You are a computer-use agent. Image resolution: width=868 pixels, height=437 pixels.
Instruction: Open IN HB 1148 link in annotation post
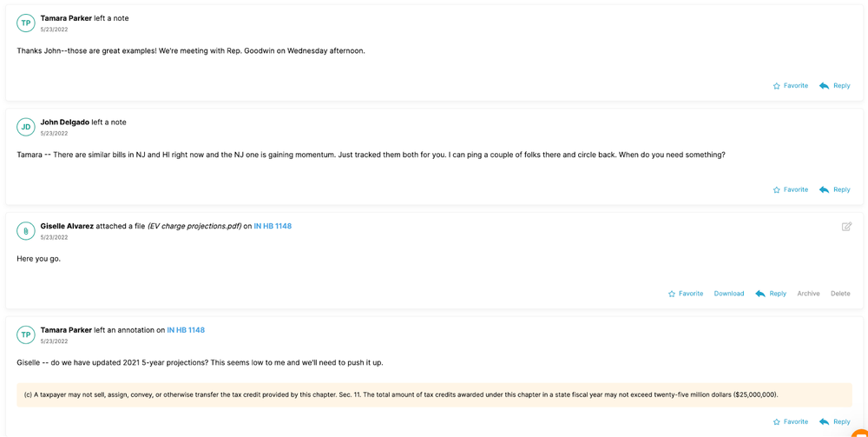click(186, 330)
